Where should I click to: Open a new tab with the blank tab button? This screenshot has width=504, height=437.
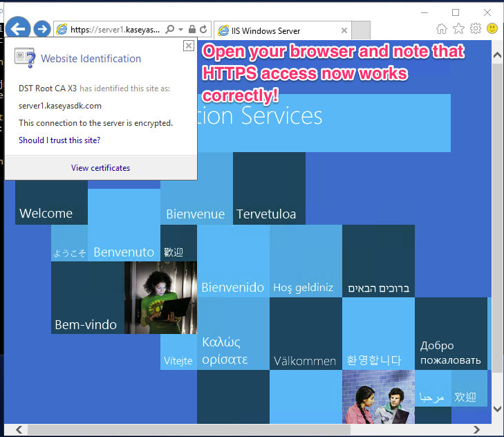(x=361, y=30)
